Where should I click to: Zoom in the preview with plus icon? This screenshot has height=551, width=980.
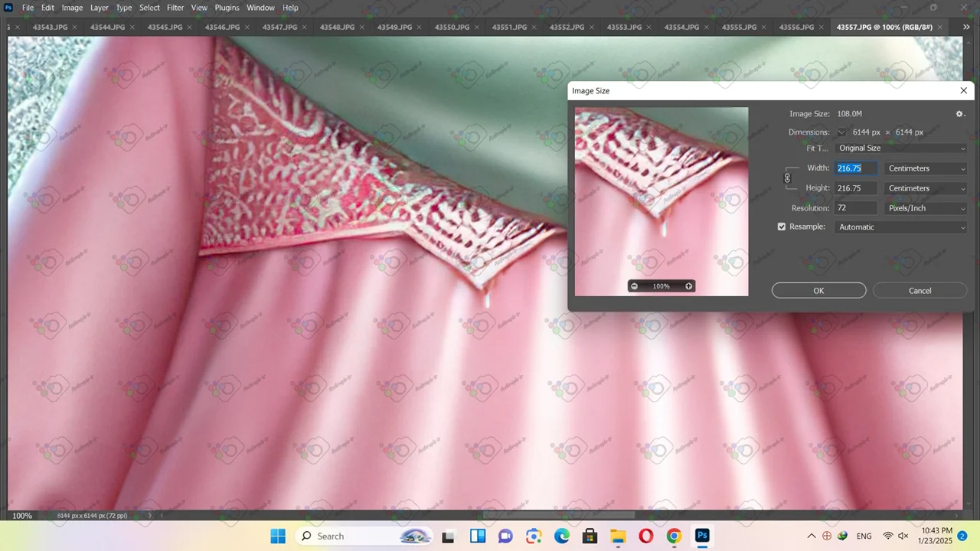coord(688,286)
